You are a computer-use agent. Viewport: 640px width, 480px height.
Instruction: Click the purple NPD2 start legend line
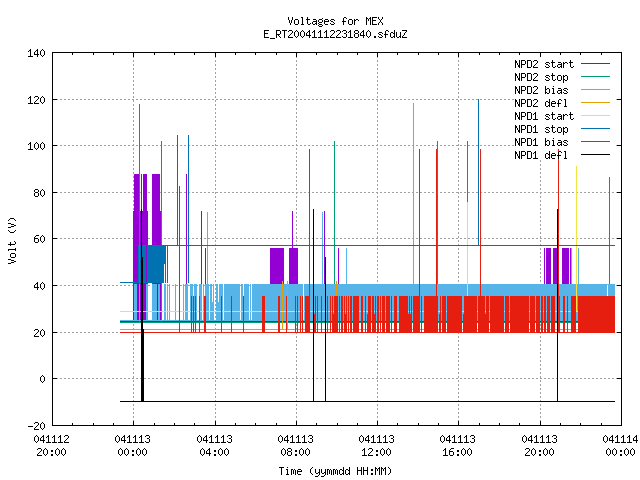click(x=596, y=64)
